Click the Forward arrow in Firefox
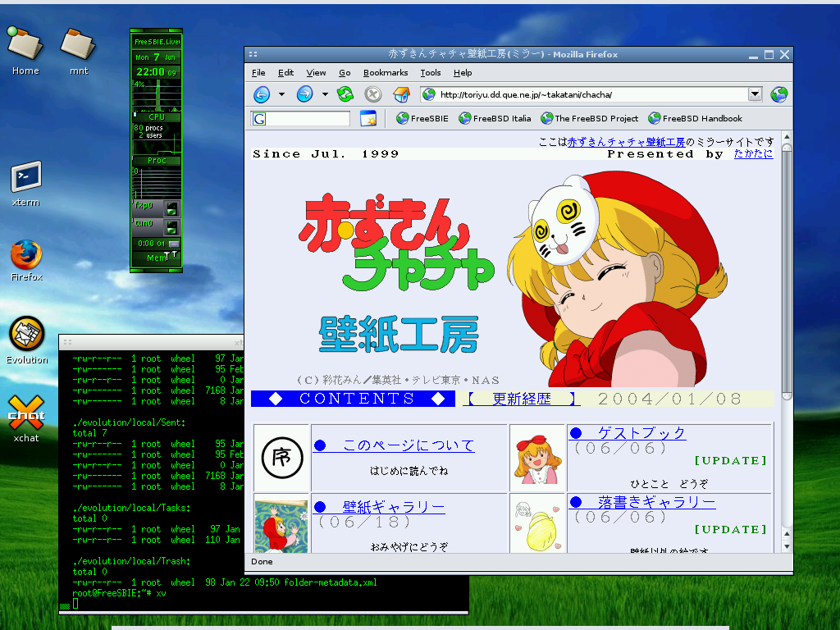The height and width of the screenshot is (630, 840). [304, 95]
